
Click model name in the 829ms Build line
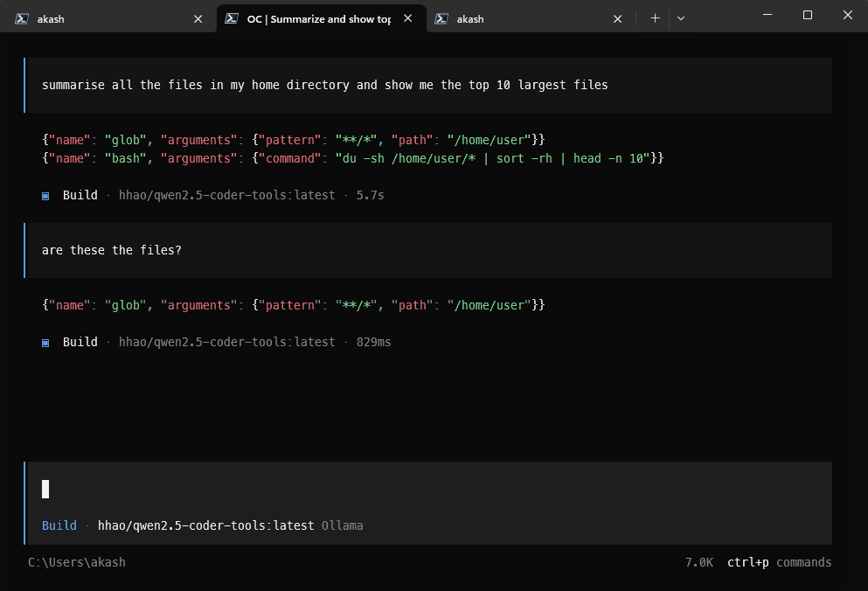pos(227,342)
